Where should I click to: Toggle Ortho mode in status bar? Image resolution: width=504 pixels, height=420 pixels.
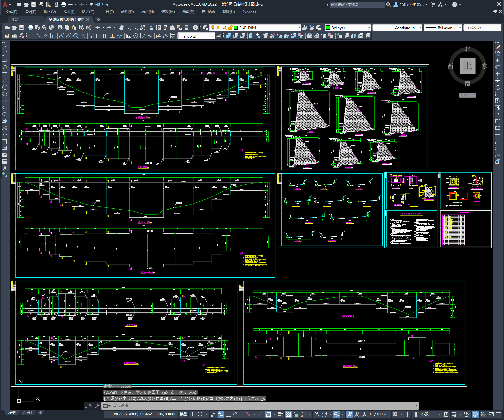pos(228,414)
